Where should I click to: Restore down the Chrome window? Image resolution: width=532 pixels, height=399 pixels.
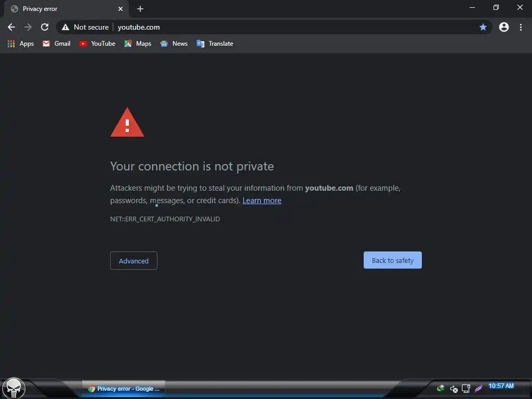pos(496,7)
